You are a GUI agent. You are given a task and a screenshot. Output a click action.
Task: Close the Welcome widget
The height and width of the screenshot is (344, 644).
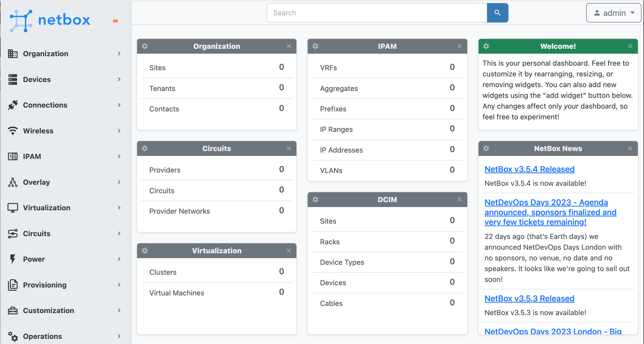tap(630, 46)
